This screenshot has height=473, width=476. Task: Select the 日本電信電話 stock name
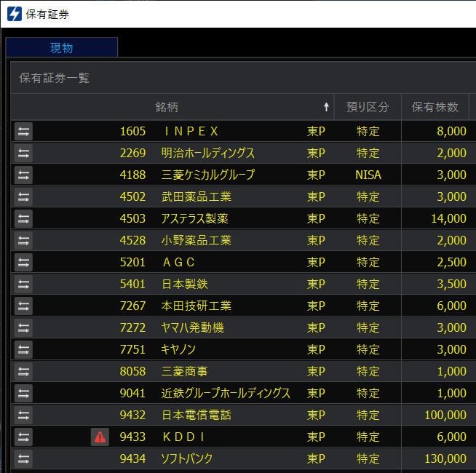(197, 416)
